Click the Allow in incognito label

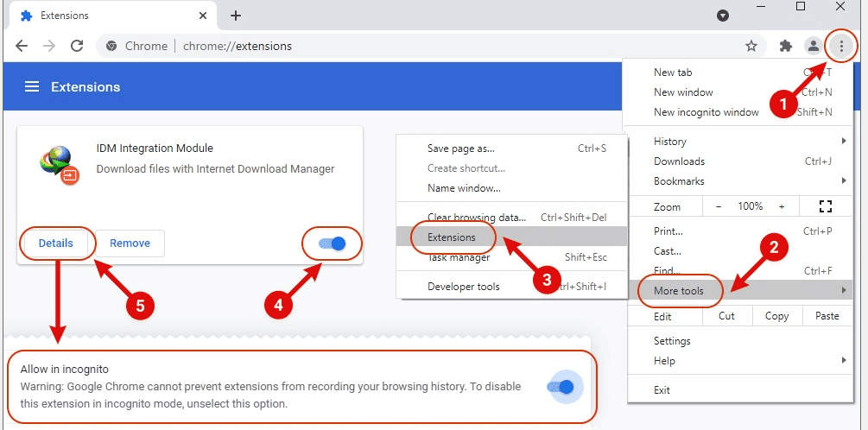[65, 369]
